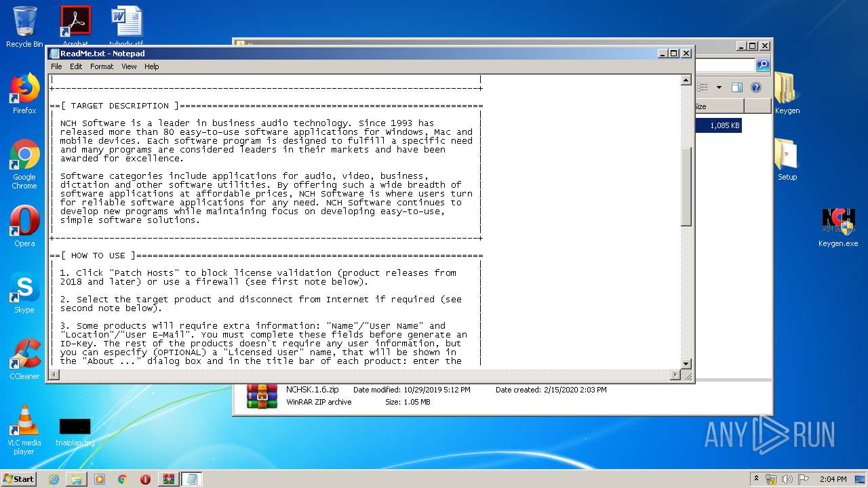Maximize the ReadMe.txt Notepad window
This screenshot has height=488, width=868.
coord(674,54)
